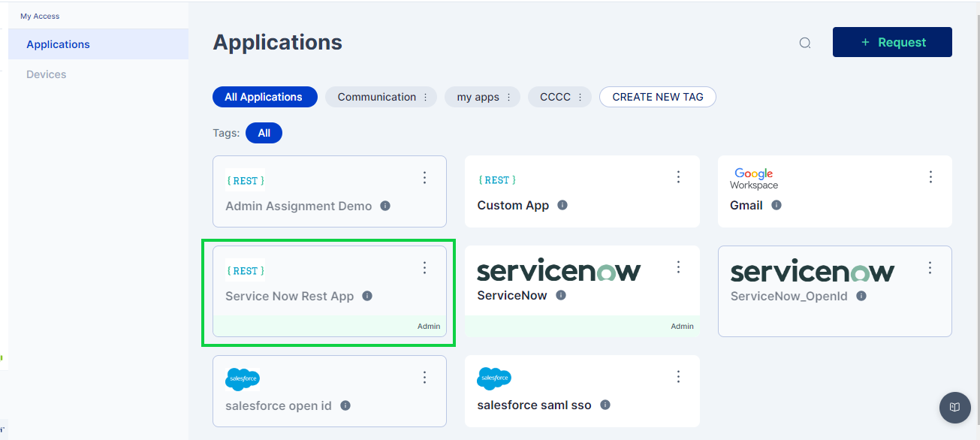980x440 pixels.
Task: Expand the CCCC tag options menu
Action: [x=580, y=98]
